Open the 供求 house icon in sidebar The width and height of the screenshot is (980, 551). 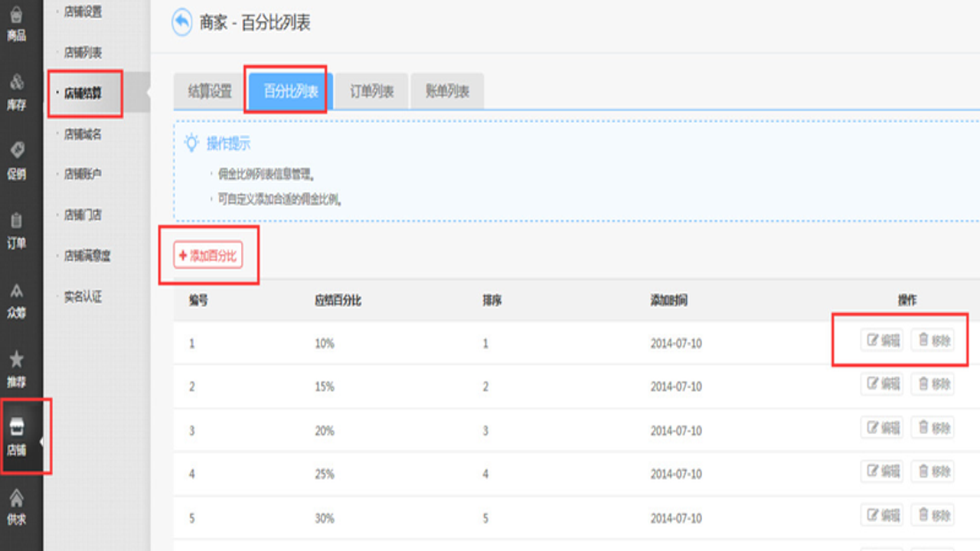point(17,507)
